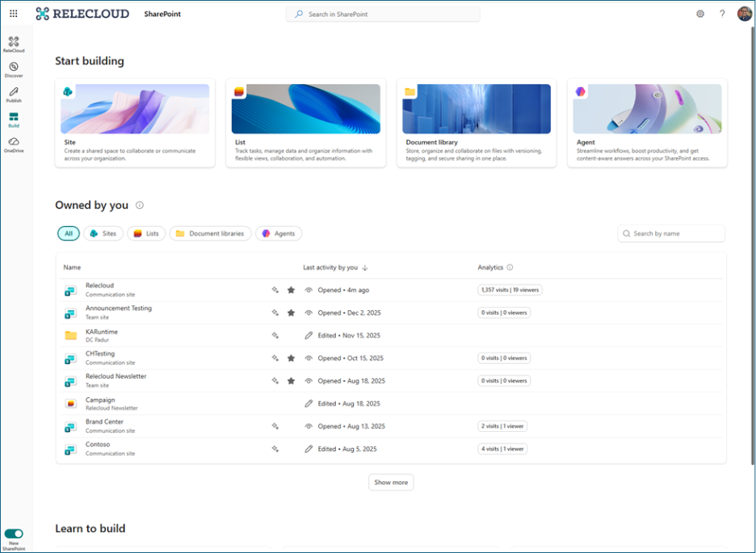The image size is (756, 553).
Task: Click the Search by name field
Action: [671, 233]
